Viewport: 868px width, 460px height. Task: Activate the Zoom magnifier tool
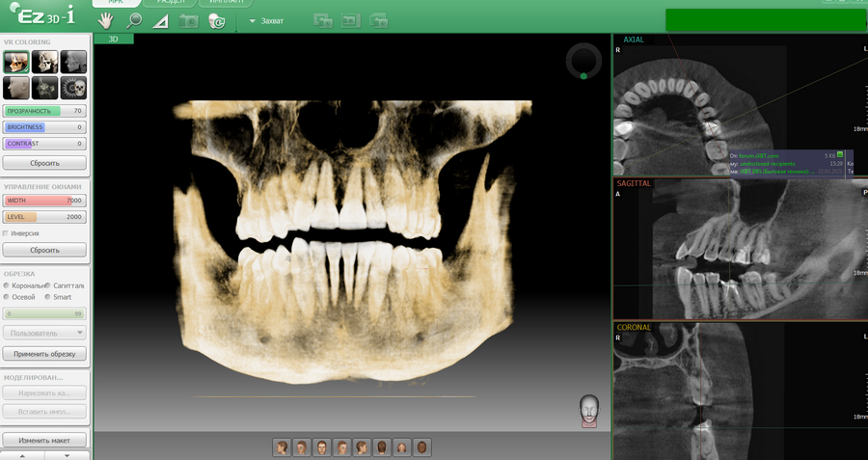pyautogui.click(x=133, y=20)
